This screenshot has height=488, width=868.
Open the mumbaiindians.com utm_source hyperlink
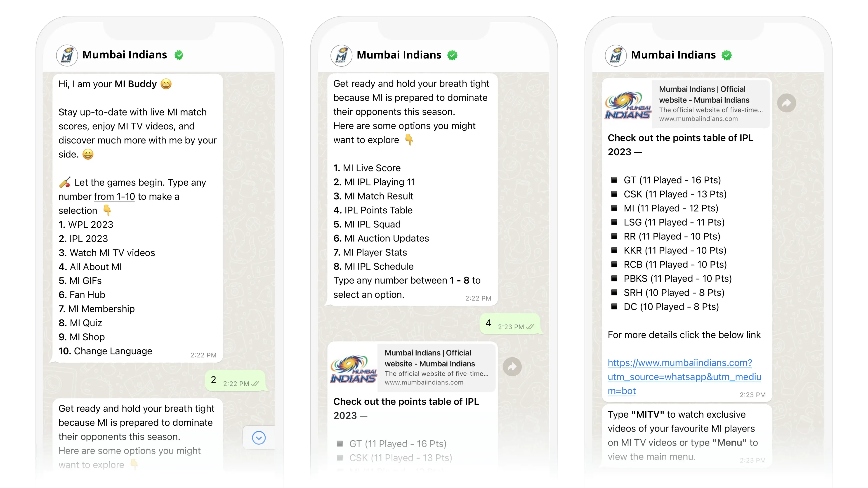(x=684, y=377)
